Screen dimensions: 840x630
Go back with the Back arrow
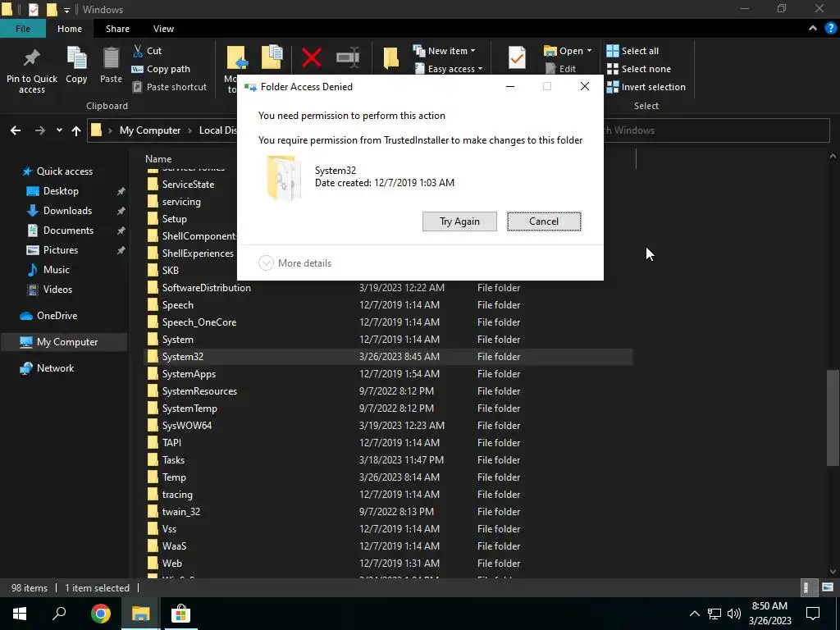tap(16, 130)
